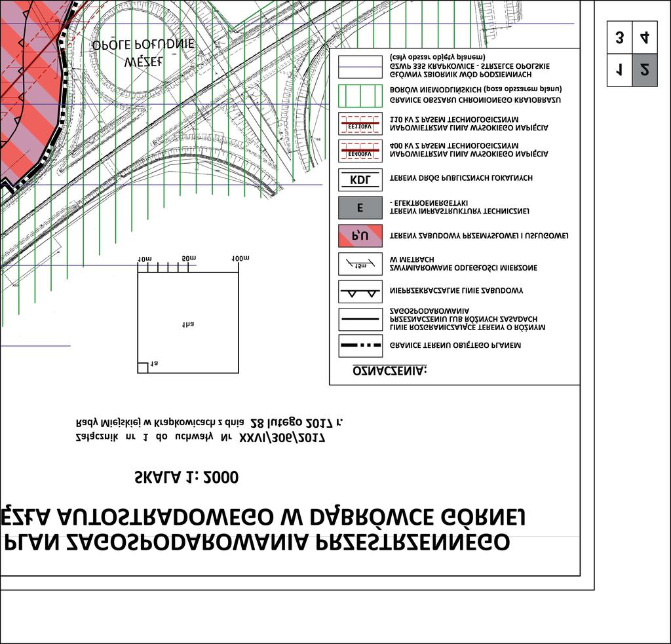Click the dashed plan boundary legend symbol
The image size is (671, 644).
[x=360, y=346]
